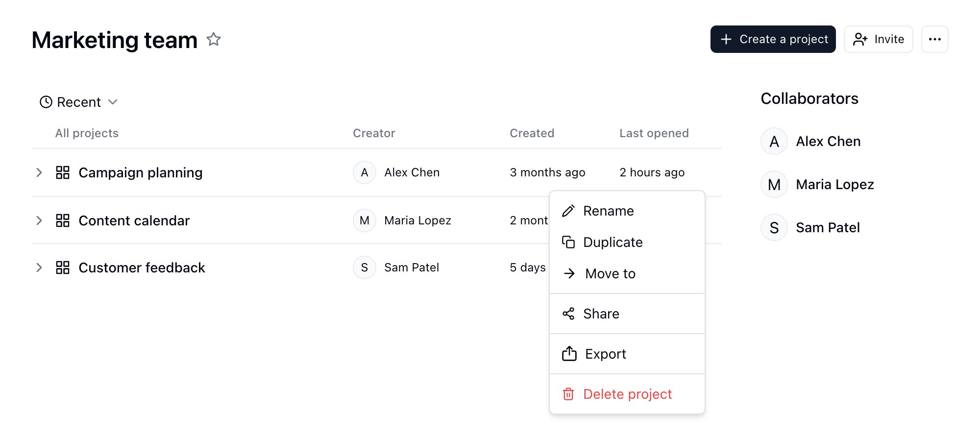Click the All projects column header

(87, 133)
